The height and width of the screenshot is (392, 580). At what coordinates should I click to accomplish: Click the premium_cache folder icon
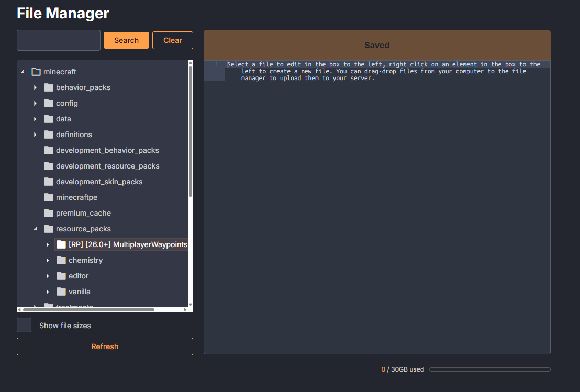coord(49,213)
